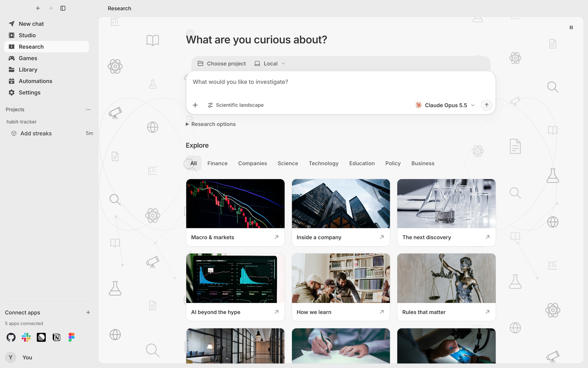Switch to the Science tab
This screenshot has width=588, height=368.
click(x=288, y=163)
